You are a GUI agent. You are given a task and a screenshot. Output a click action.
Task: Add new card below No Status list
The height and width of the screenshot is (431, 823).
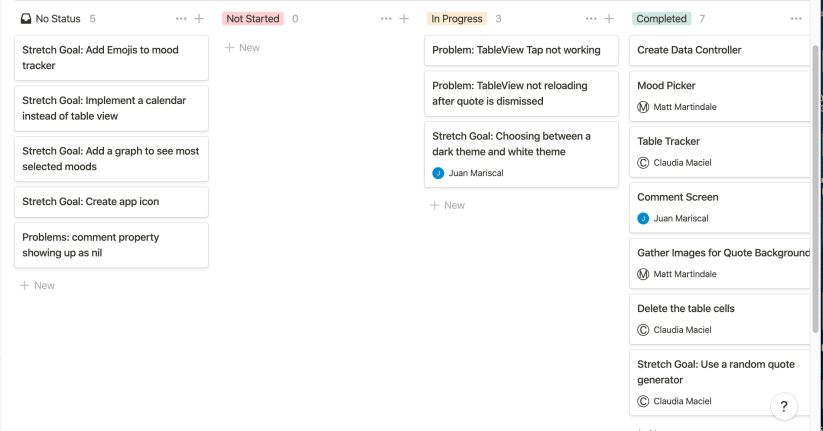(37, 286)
